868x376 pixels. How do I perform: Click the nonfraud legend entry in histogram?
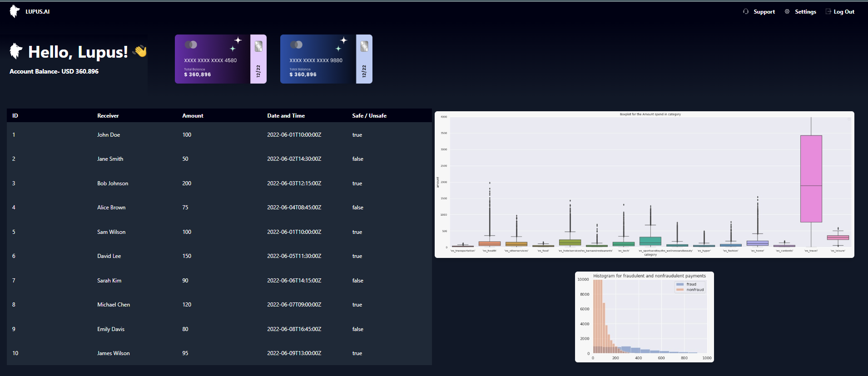click(690, 290)
